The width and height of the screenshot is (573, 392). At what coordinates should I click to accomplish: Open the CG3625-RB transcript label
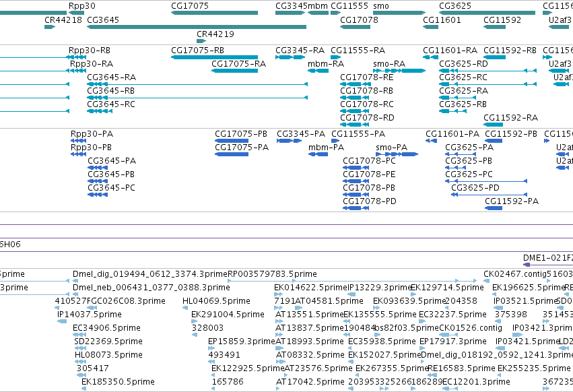point(463,104)
